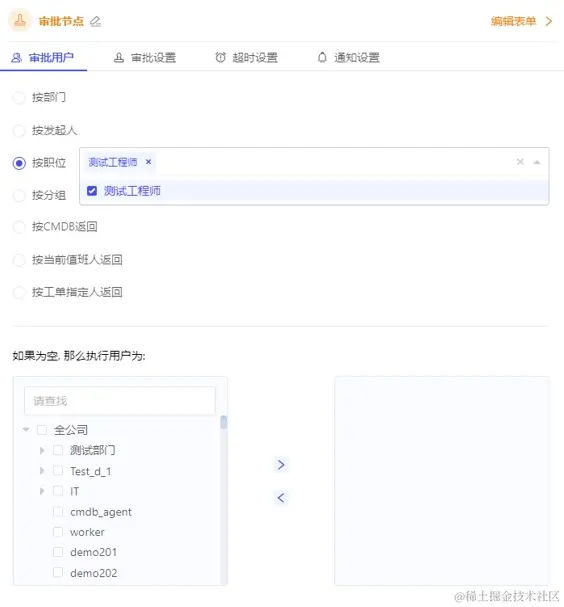Switch to 超时设置 tab
Image resolution: width=564 pixels, height=607 pixels.
click(x=247, y=58)
